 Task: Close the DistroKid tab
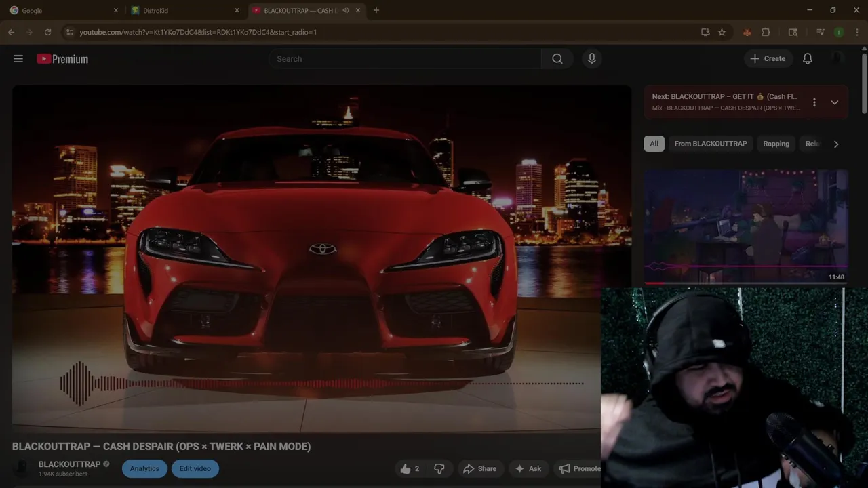pos(237,10)
